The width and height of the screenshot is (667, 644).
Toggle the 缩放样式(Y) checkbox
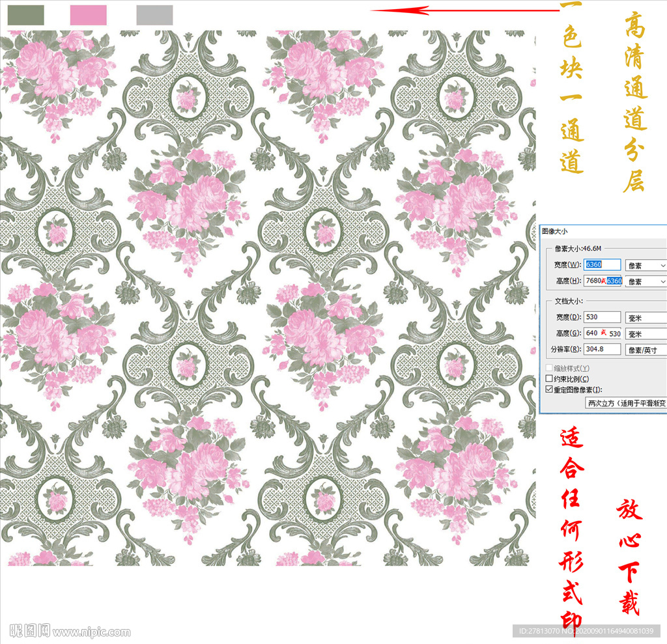[x=549, y=368]
